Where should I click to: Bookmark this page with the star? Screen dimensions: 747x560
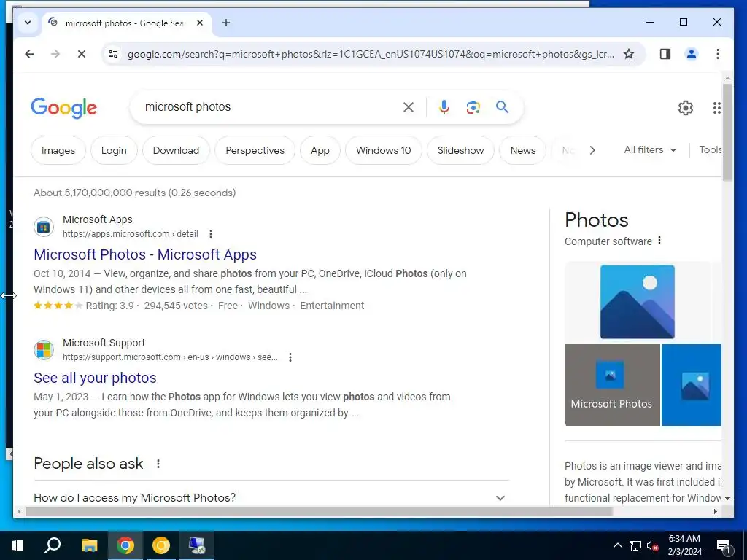coord(629,54)
